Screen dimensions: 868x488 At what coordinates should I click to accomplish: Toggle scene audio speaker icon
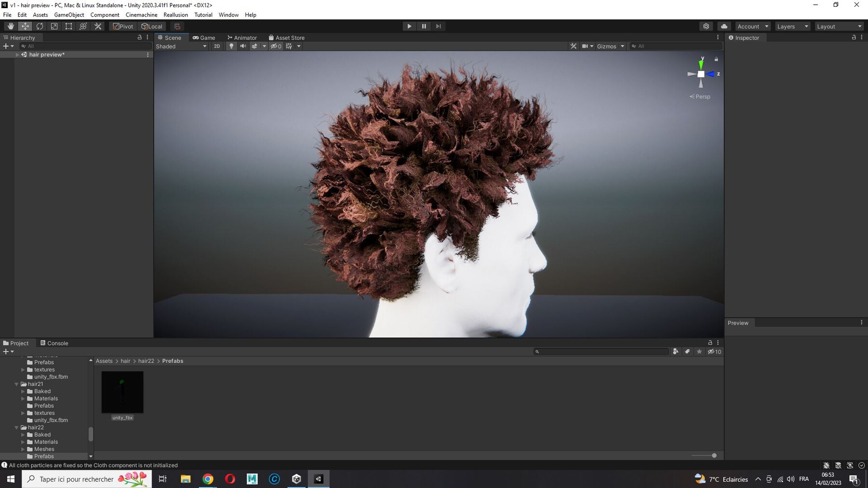click(243, 46)
